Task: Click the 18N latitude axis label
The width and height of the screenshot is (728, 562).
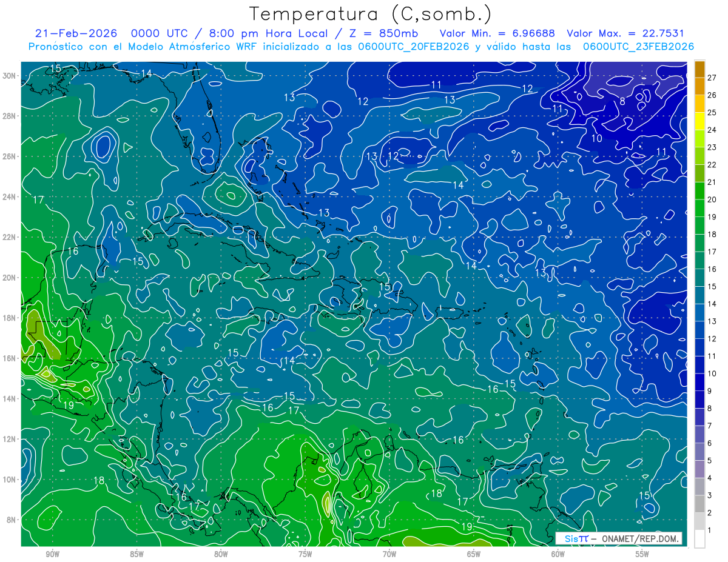Action: click(x=10, y=318)
